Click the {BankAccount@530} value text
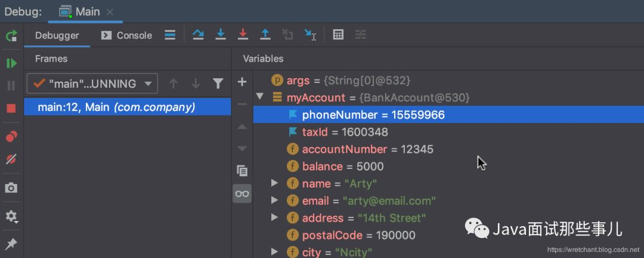Image resolution: width=644 pixels, height=258 pixels. tap(415, 97)
